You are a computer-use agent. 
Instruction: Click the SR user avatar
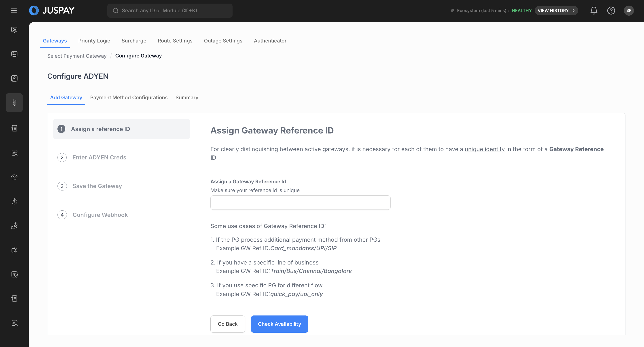coord(629,11)
